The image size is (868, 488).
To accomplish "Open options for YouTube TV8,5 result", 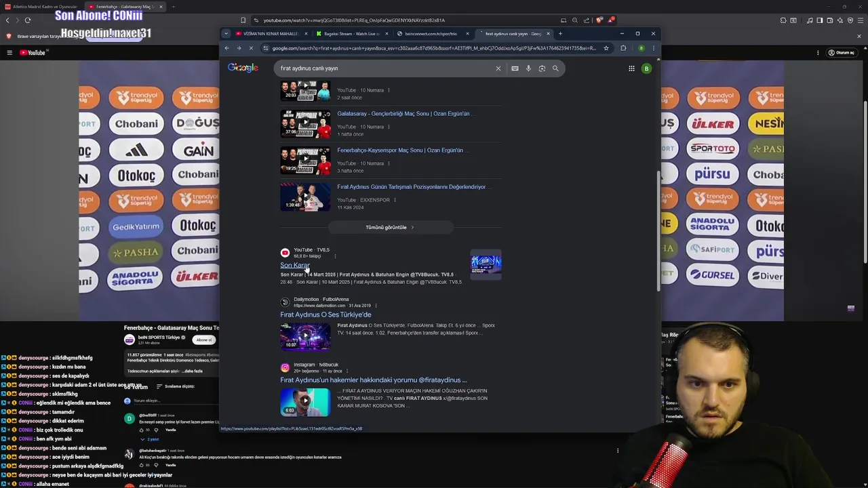I will 335,256.
